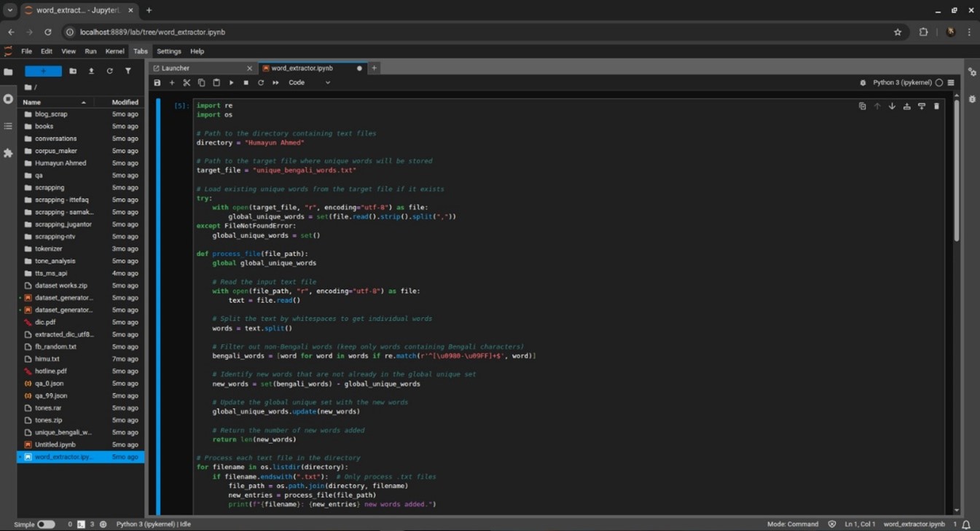This screenshot has width=980, height=531.
Task: Select the dic.pdf file
Action: click(x=81, y=323)
